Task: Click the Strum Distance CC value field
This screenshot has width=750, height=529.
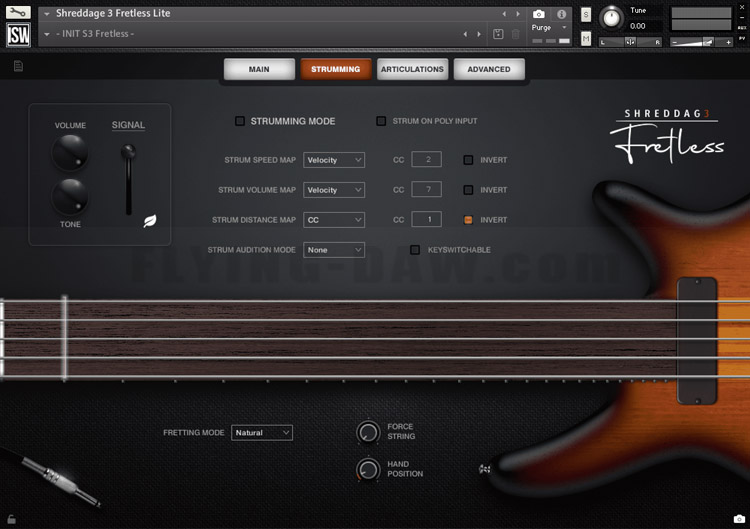Action: [427, 219]
